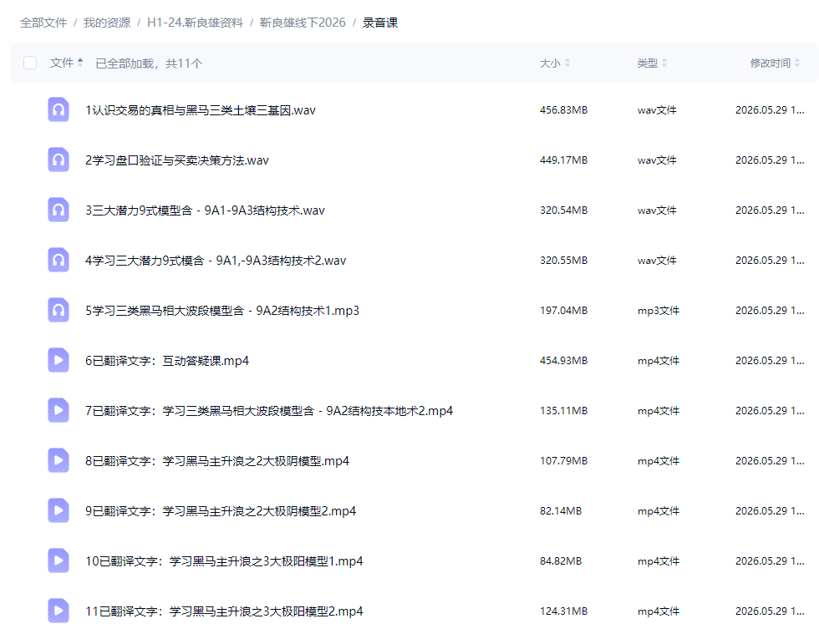Click size value 107.79MB
This screenshot has width=819, height=644.
click(x=563, y=461)
